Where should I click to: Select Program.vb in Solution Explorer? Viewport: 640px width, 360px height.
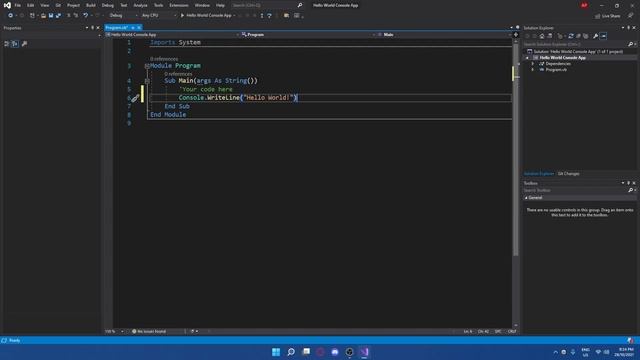click(x=556, y=70)
